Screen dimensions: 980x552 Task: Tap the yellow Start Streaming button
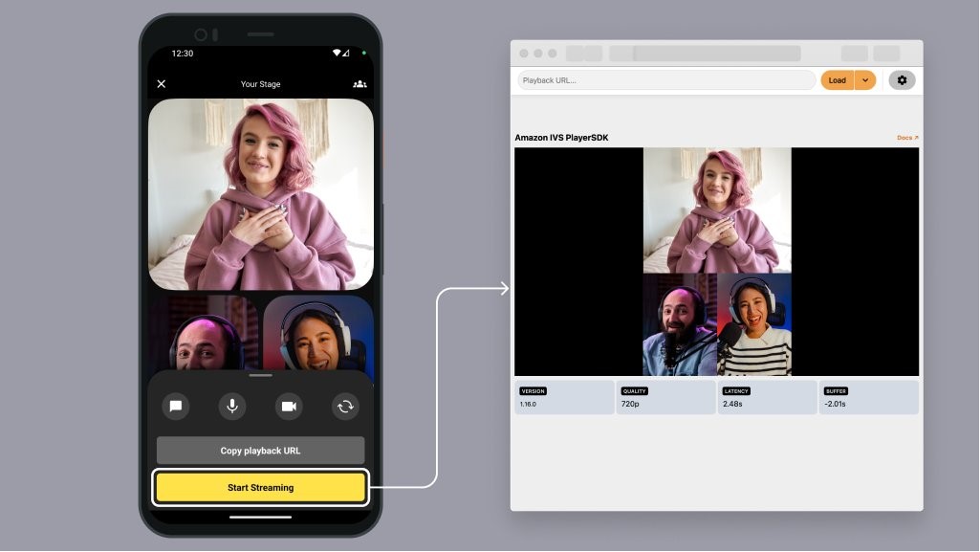[261, 488]
